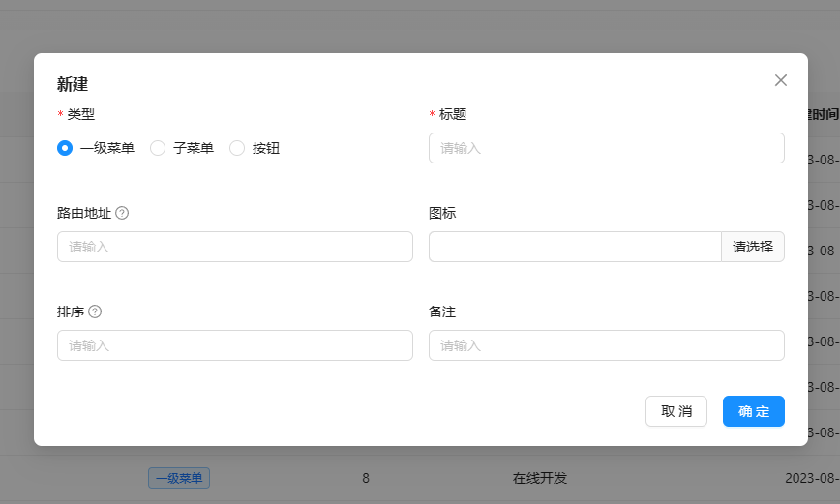Click the 类型 field label
The image size is (840, 504).
click(x=81, y=114)
